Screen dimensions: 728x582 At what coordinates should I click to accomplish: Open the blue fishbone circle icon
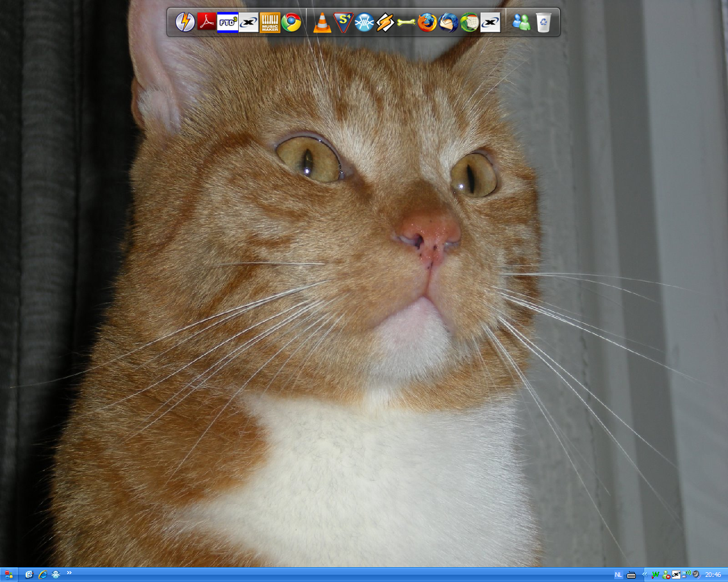point(364,22)
